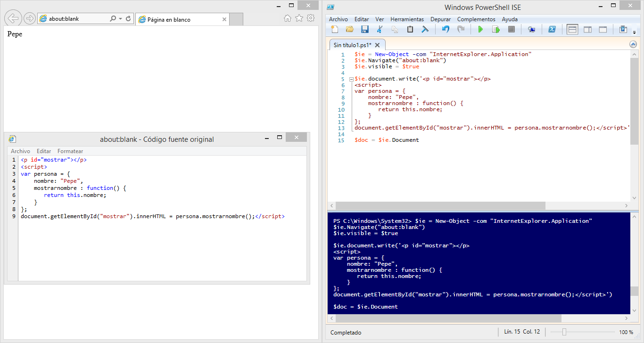Viewport: 644px width, 343px height.
Task: Launch PowerShell.exe console icon in toolbar
Action: coord(552,30)
